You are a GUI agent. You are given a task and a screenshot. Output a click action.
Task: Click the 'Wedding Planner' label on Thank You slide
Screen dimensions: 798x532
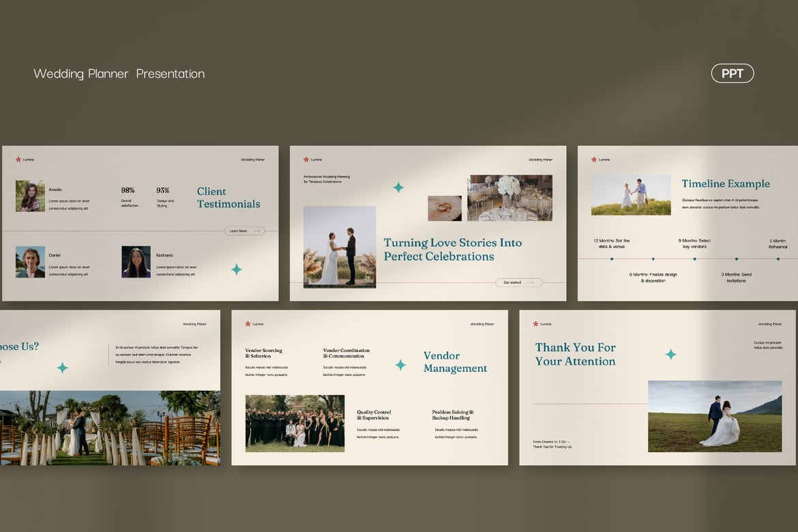pyautogui.click(x=770, y=324)
